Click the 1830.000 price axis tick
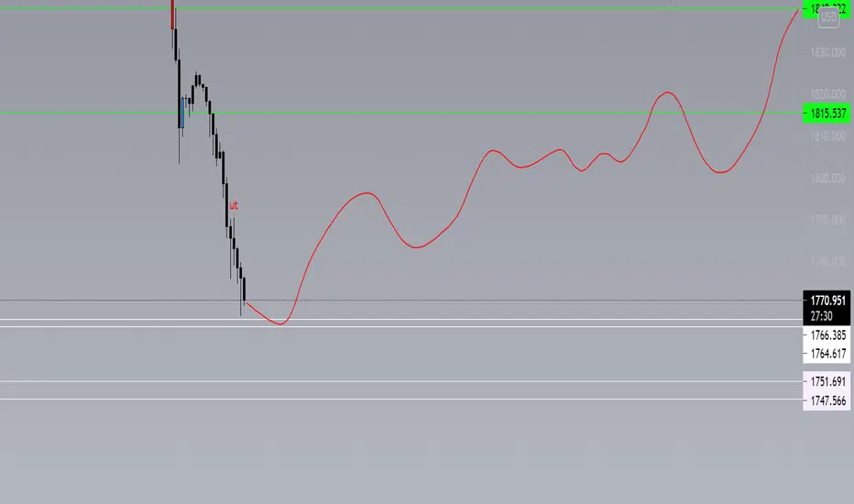 [x=827, y=52]
